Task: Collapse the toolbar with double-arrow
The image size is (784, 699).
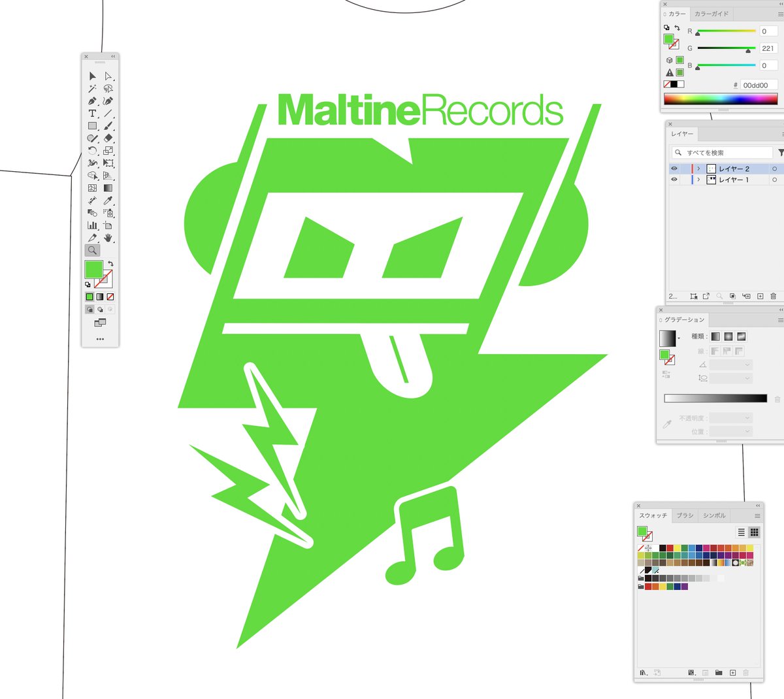Action: click(112, 57)
